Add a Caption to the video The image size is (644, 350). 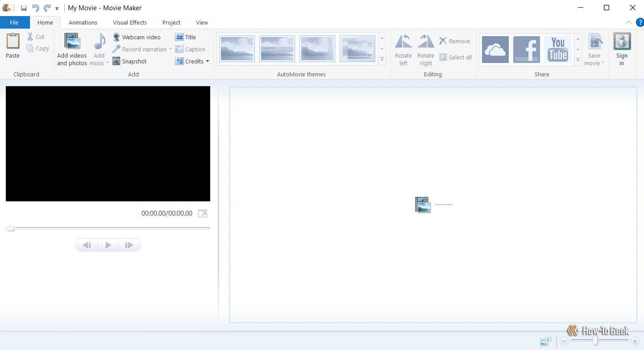[x=191, y=49]
